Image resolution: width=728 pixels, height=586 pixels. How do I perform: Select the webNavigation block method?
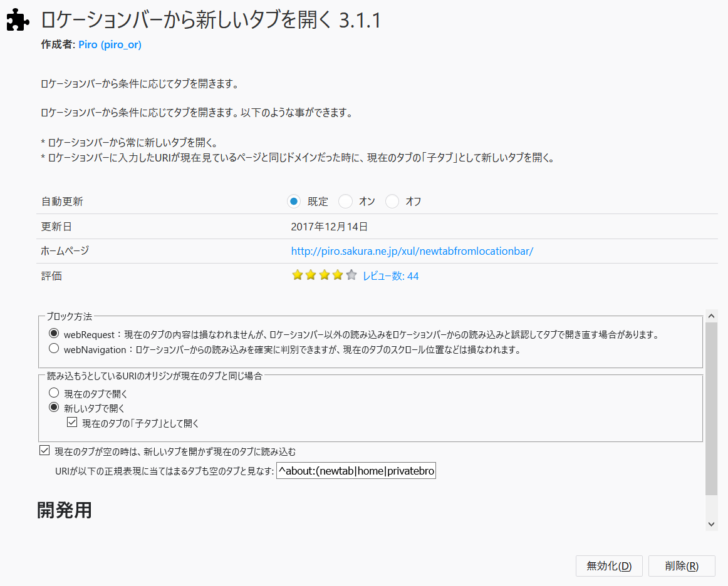54,349
